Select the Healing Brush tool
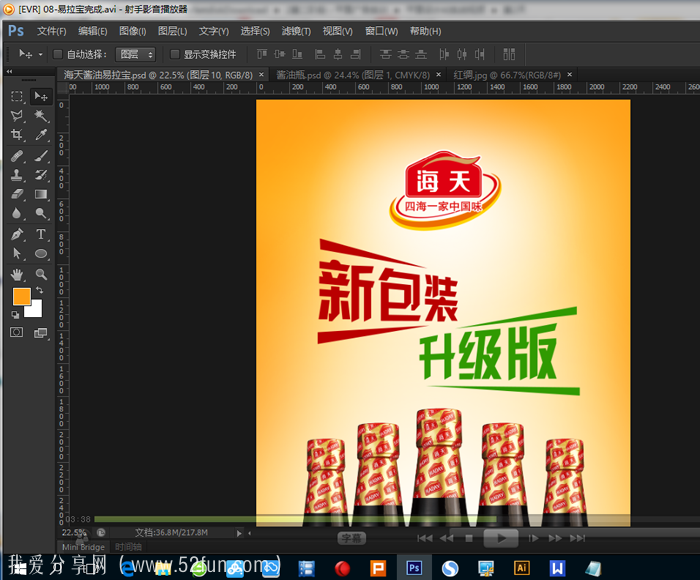 pos(17,156)
